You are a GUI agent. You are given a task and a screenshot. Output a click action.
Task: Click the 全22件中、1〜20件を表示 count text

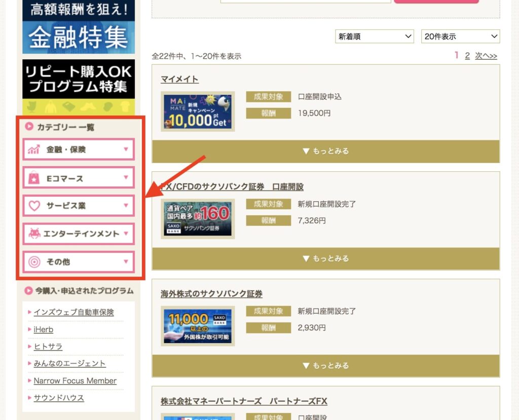point(197,56)
